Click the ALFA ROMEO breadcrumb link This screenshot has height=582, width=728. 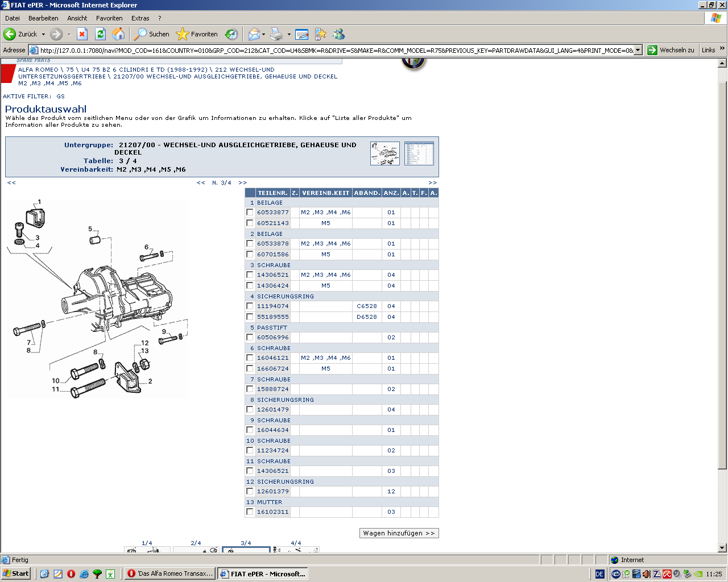(38, 69)
